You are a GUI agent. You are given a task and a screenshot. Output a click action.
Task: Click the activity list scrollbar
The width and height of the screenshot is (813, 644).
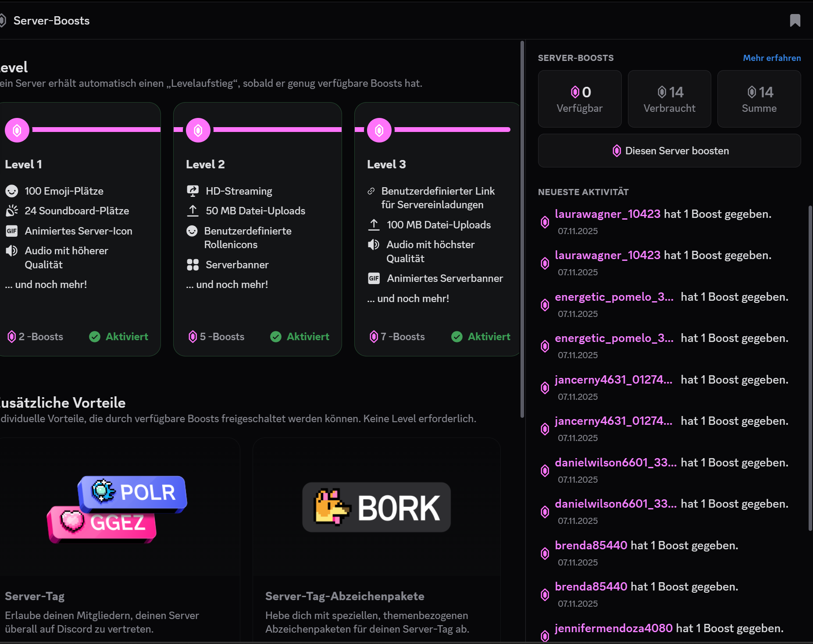point(809,368)
